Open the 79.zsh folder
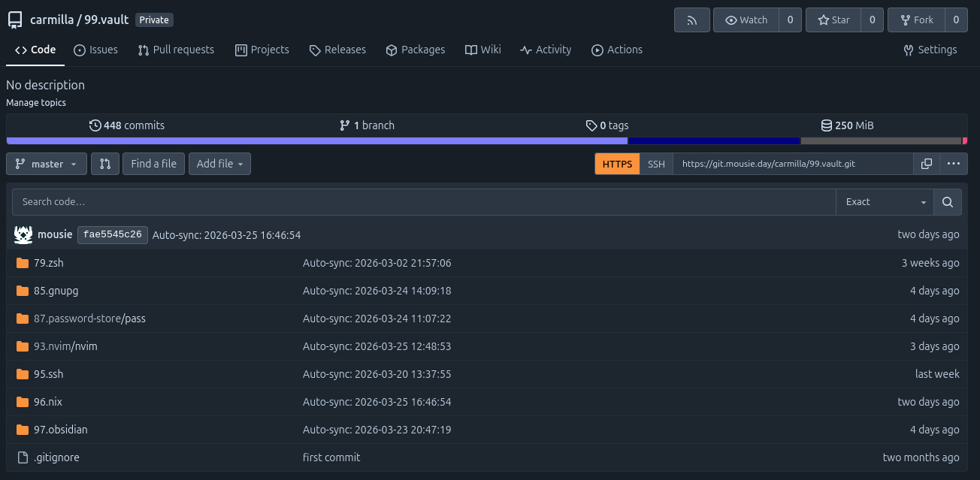The width and height of the screenshot is (980, 480). 49,263
